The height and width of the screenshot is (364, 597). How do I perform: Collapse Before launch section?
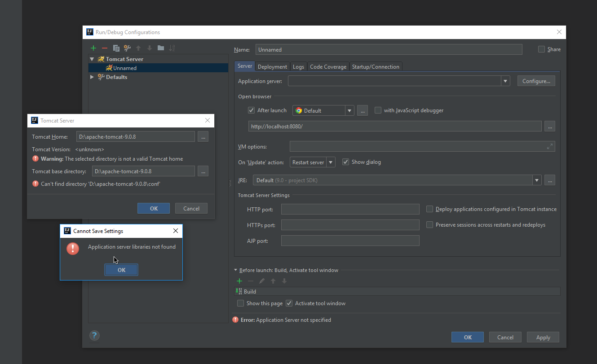point(236,270)
